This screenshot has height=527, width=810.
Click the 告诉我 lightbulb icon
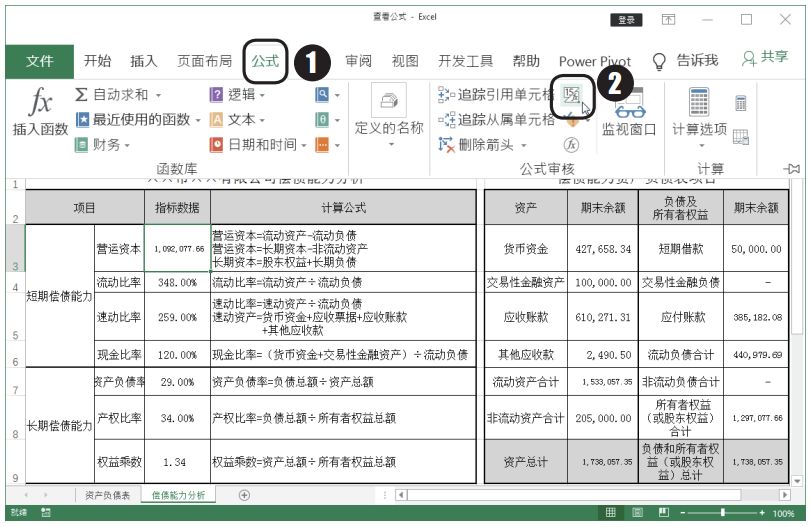point(659,61)
